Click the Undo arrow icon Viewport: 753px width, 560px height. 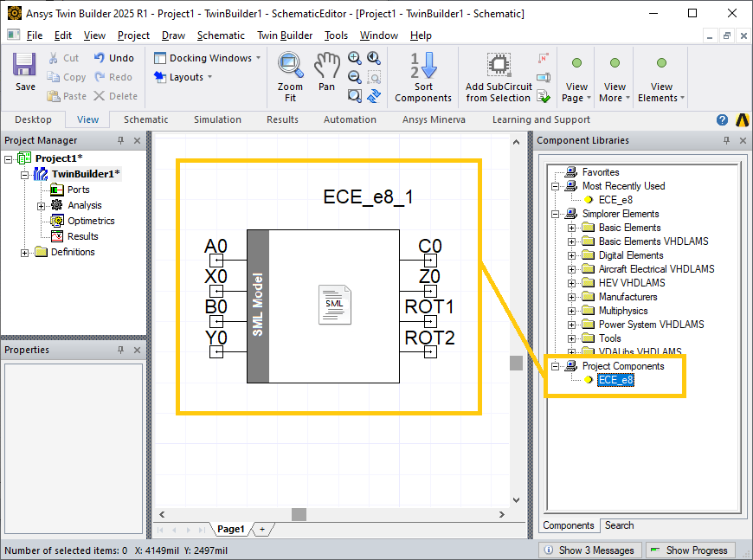point(99,58)
